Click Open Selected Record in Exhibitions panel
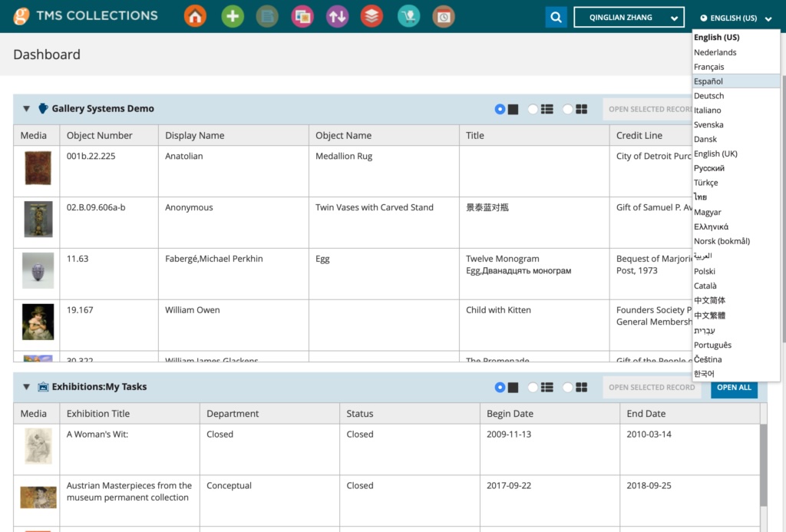 (x=652, y=388)
